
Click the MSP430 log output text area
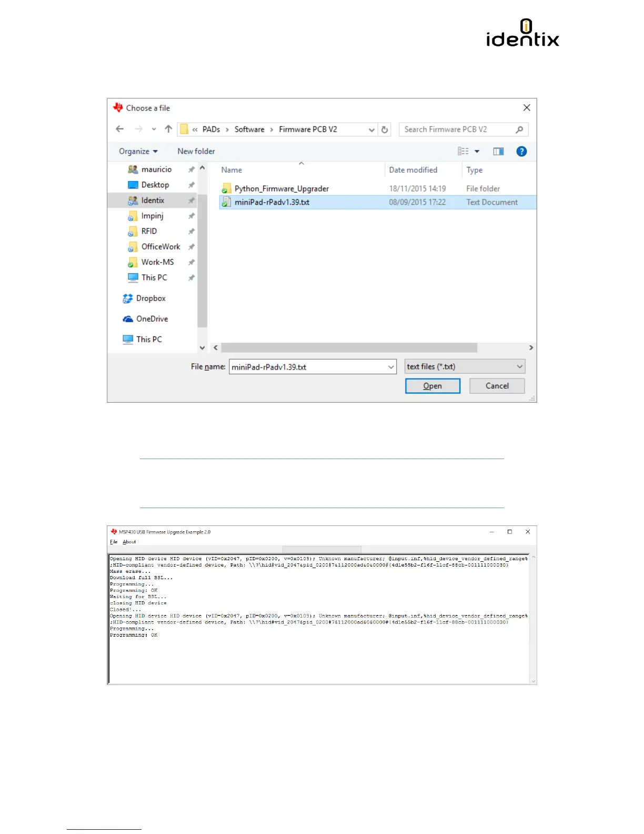tap(319, 619)
